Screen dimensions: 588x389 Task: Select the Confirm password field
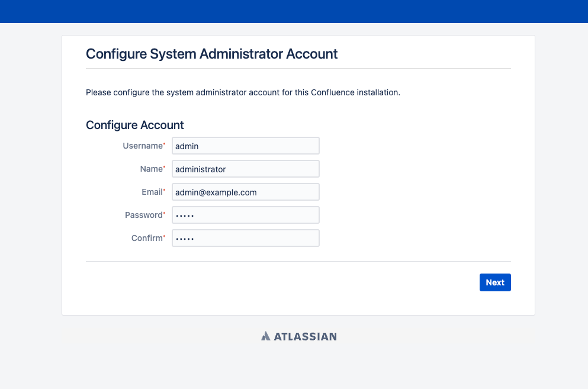tap(246, 238)
